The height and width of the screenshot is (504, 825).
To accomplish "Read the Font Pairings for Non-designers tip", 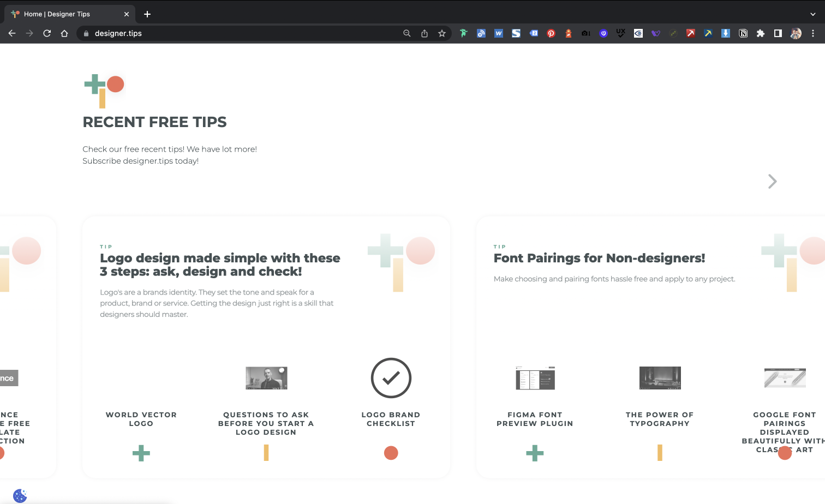I will 599,257.
